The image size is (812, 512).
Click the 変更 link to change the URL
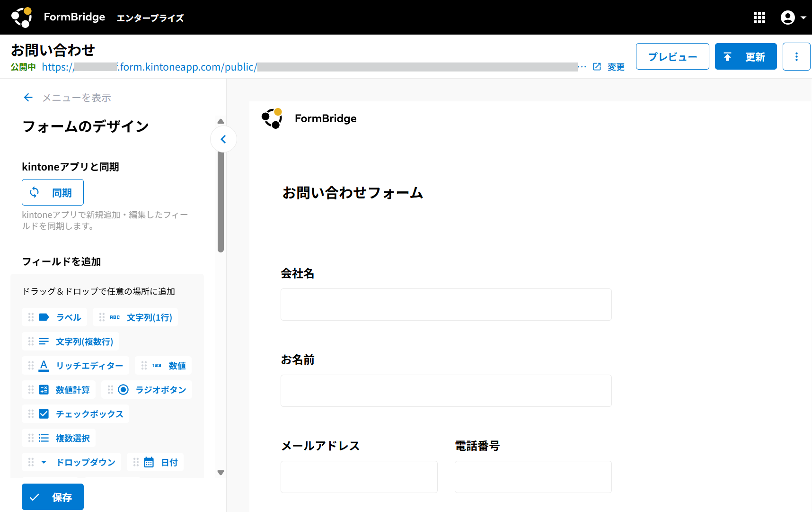(616, 67)
